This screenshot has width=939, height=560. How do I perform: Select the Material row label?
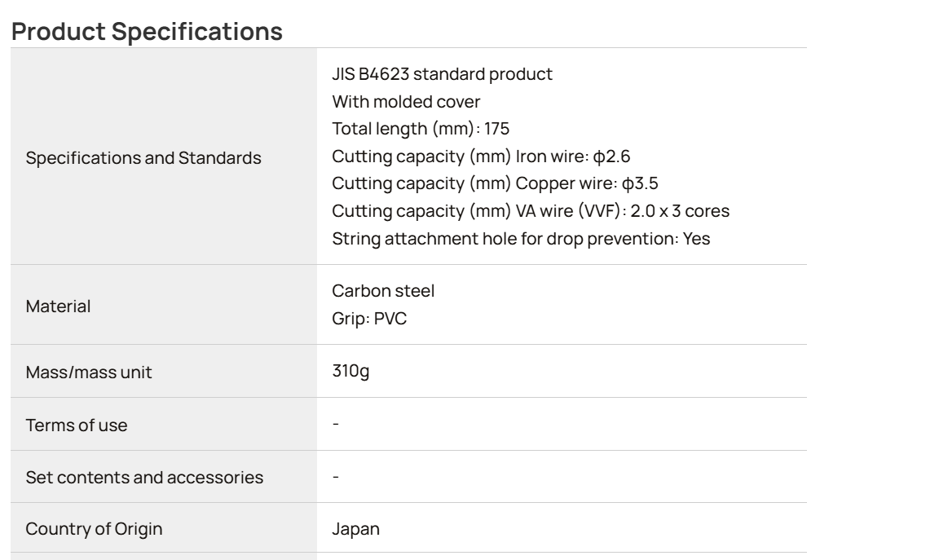[58, 306]
